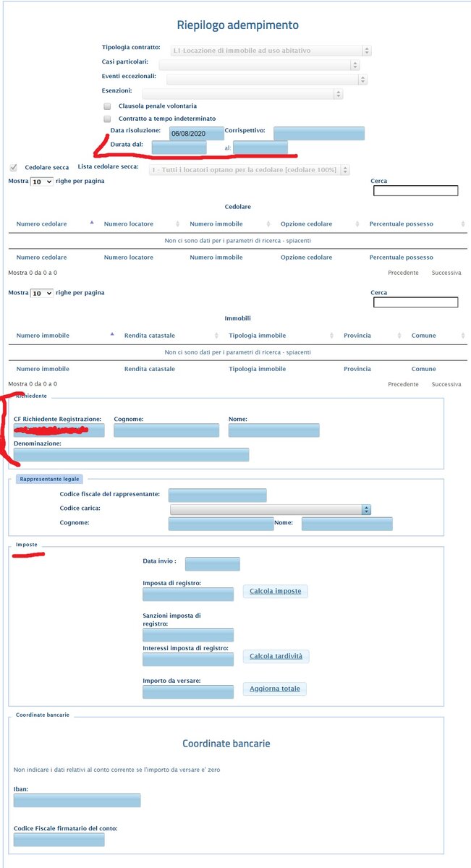The image size is (471, 868).
Task: Open the Esenzioni dropdown
Action: point(242,93)
